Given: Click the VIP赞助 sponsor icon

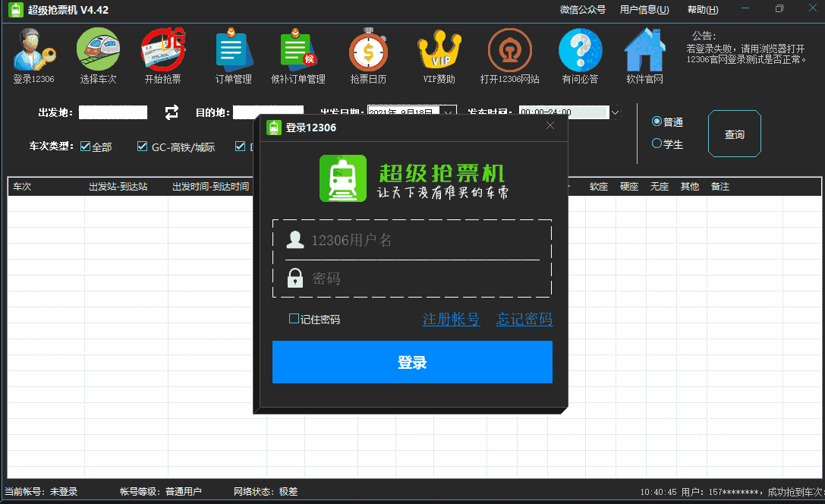Looking at the screenshot, I should pos(439,55).
